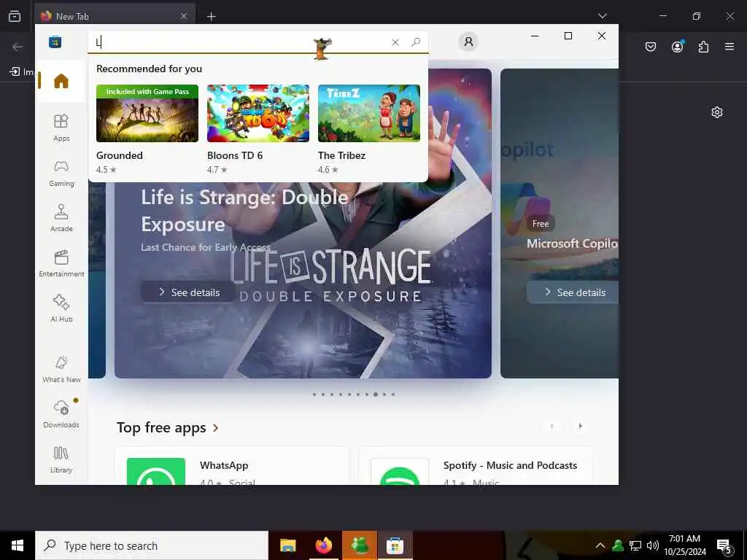The height and width of the screenshot is (560, 747).
Task: Open the Arcade section
Action: point(61,219)
